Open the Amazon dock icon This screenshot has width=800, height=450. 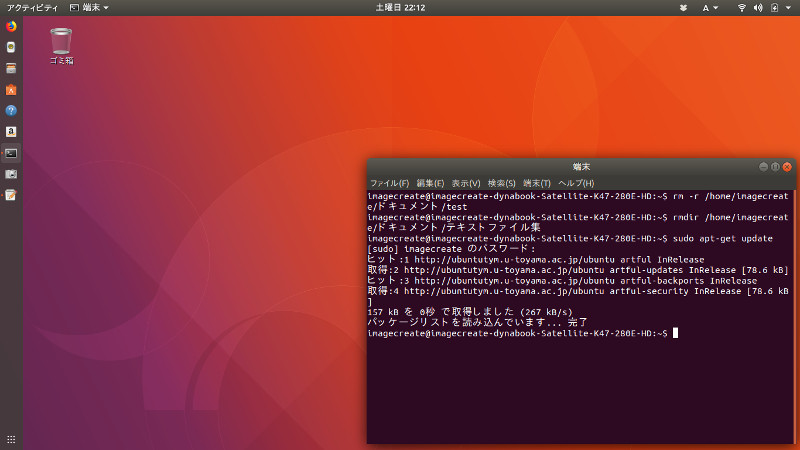click(11, 132)
